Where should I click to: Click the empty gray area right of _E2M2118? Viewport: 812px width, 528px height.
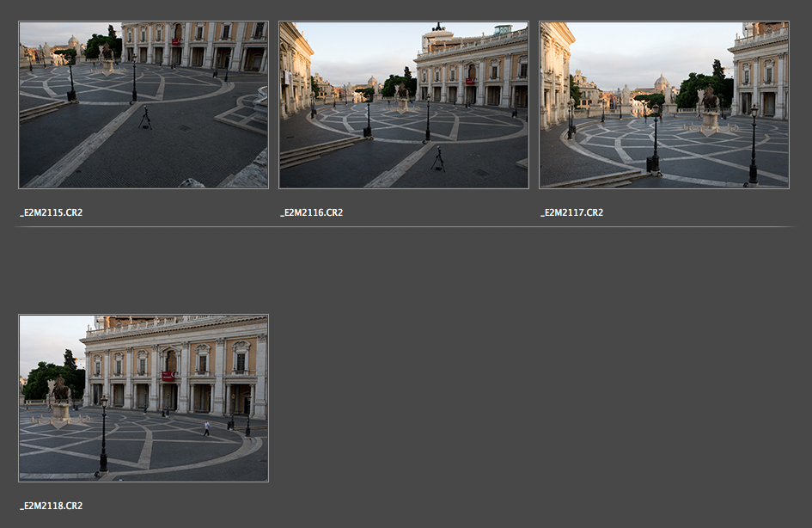click(533, 396)
